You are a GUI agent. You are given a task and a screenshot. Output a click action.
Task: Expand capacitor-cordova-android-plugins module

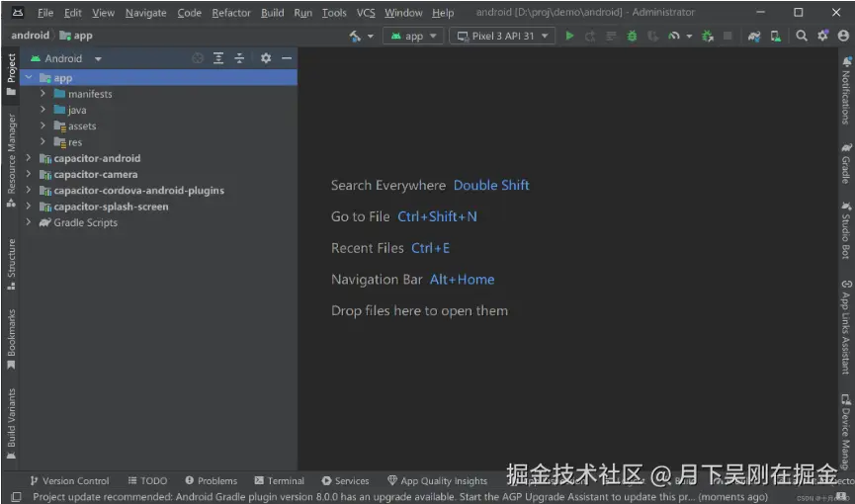point(29,190)
